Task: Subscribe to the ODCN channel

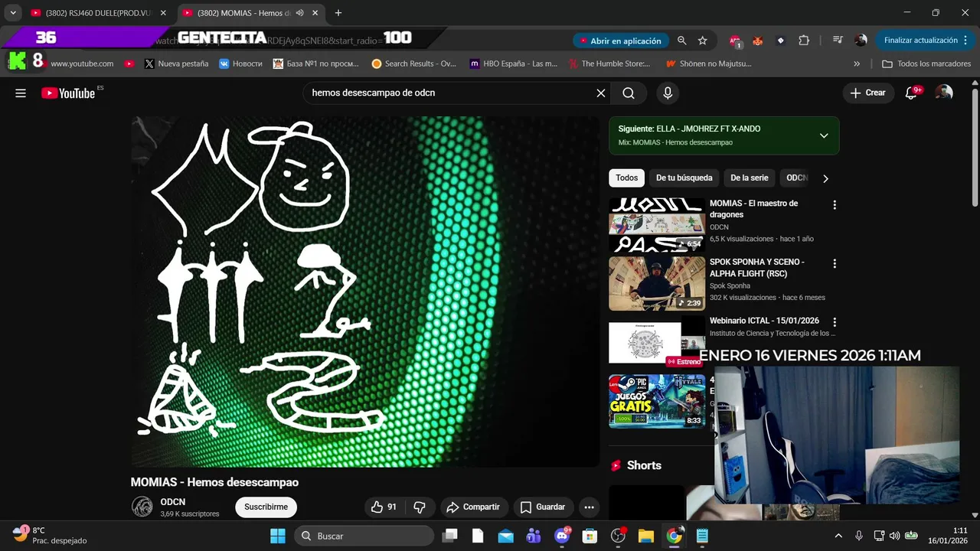Action: click(266, 507)
